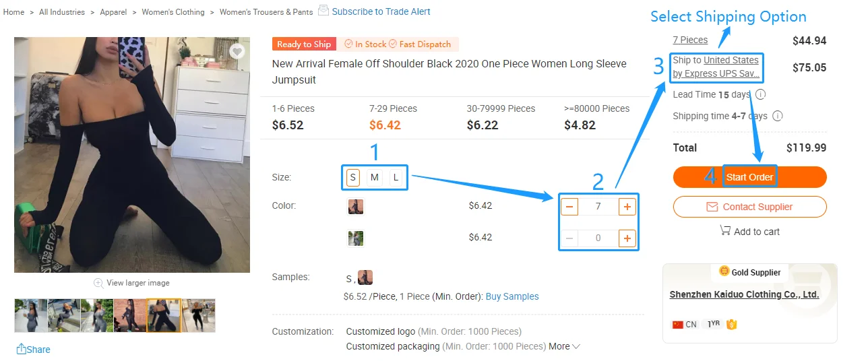Open the shipping method selector link
The image size is (868, 363).
pos(716,73)
